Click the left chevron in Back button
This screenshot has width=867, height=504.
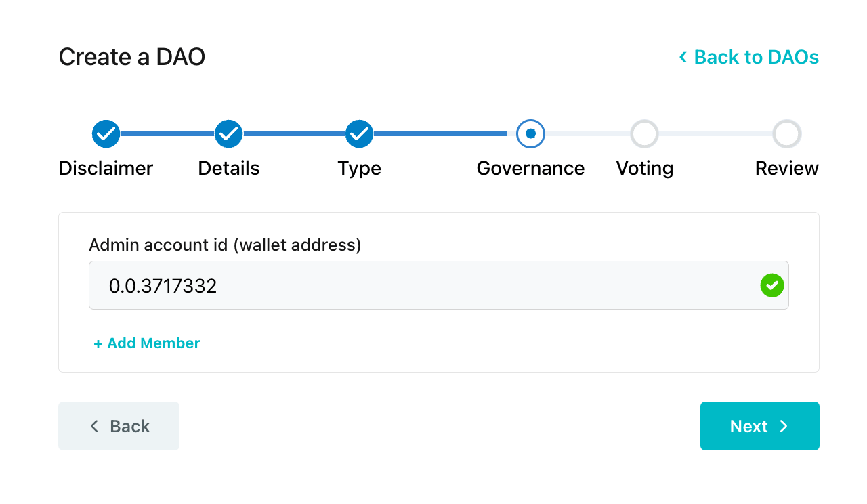(94, 426)
